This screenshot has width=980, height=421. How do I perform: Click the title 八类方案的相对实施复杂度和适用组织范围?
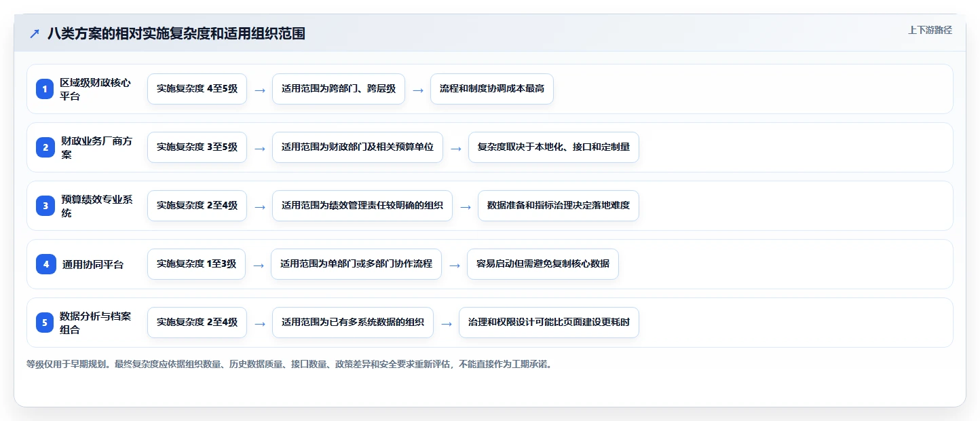click(x=176, y=34)
